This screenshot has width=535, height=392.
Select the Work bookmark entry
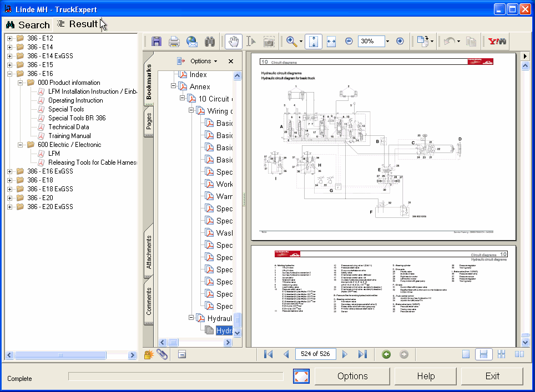[x=225, y=185]
